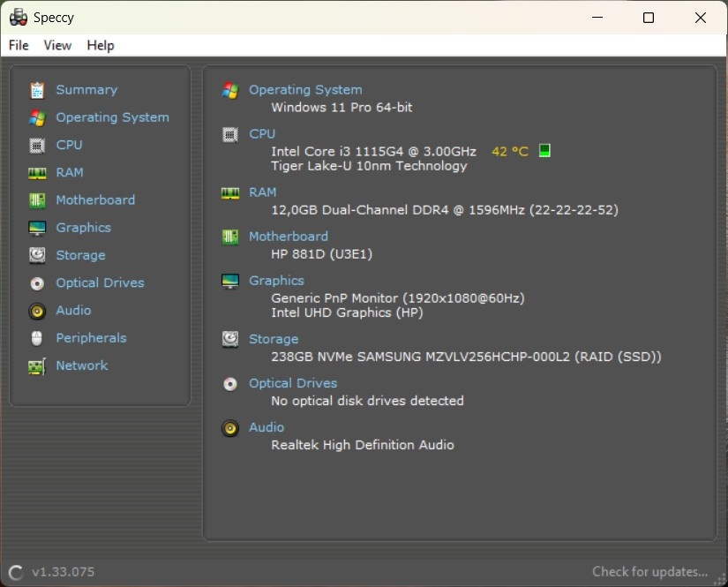Image resolution: width=728 pixels, height=587 pixels.
Task: Click the CPU temperature status indicator
Action: (x=544, y=150)
